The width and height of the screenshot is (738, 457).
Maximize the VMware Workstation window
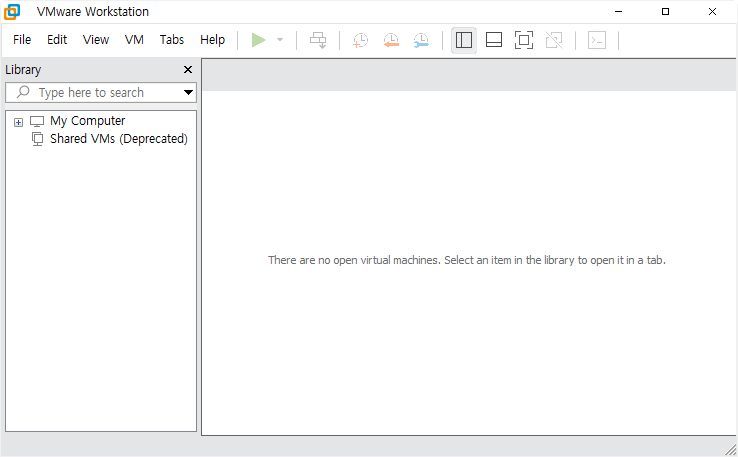pos(666,12)
